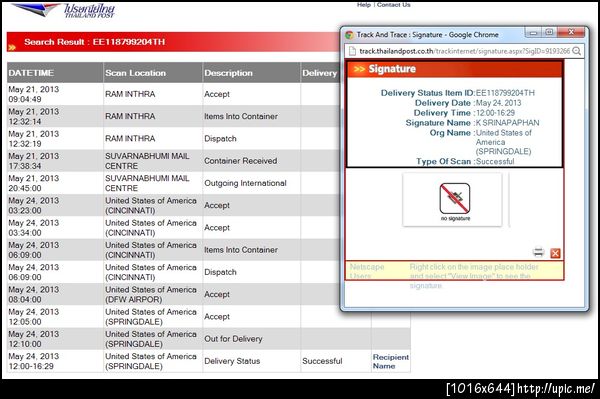
Task: Click the popup address bar URL
Action: [465, 51]
